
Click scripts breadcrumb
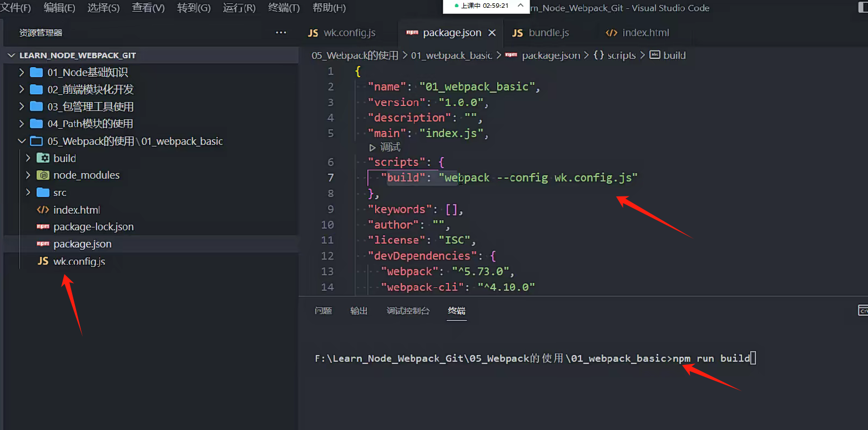coord(622,55)
